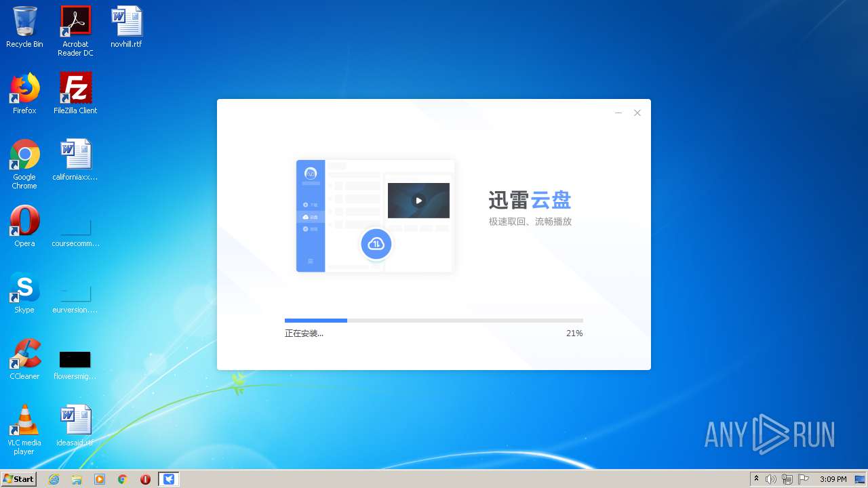868x488 pixels.
Task: Click the 极速取回、流畅播放 subtitle
Action: click(530, 222)
